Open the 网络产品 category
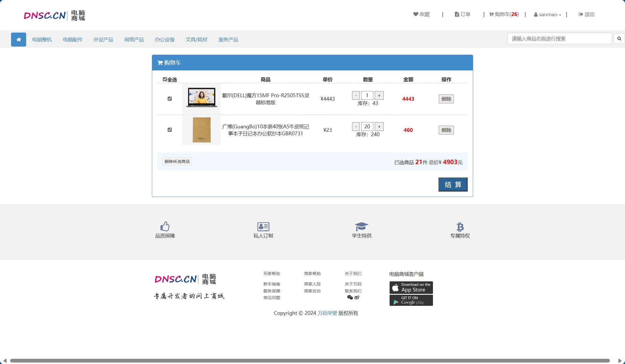The height and width of the screenshot is (364, 625). [x=134, y=40]
